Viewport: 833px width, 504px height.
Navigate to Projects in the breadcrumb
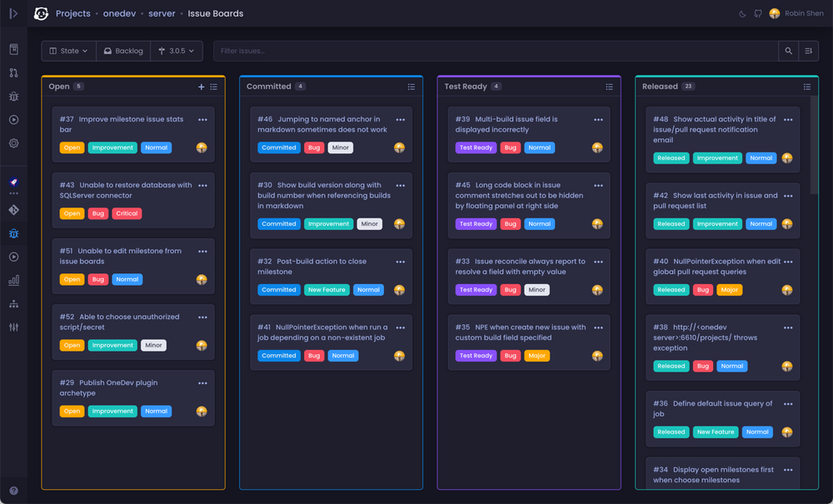click(72, 13)
